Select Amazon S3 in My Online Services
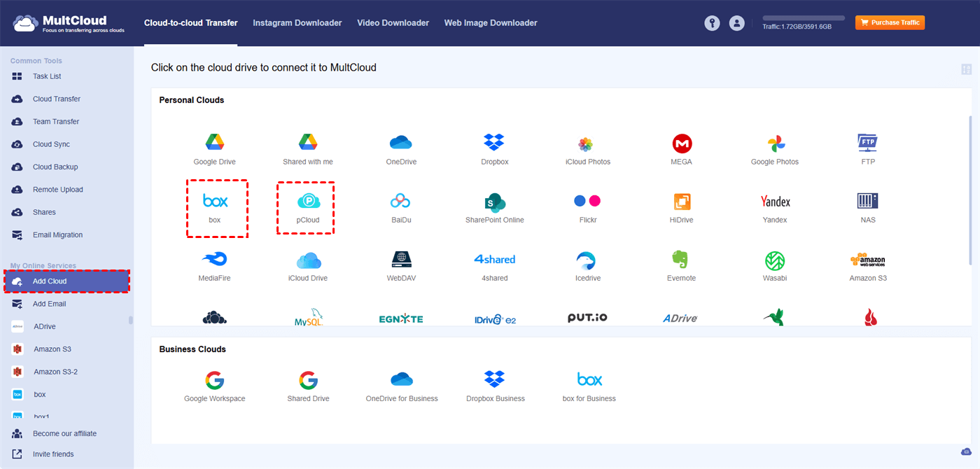This screenshot has height=469, width=980. pyautogui.click(x=52, y=349)
